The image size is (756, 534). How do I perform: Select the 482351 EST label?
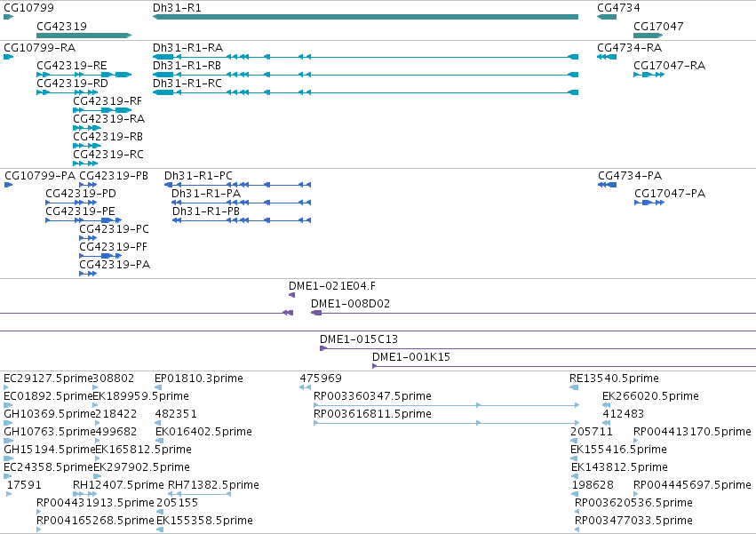tap(176, 414)
